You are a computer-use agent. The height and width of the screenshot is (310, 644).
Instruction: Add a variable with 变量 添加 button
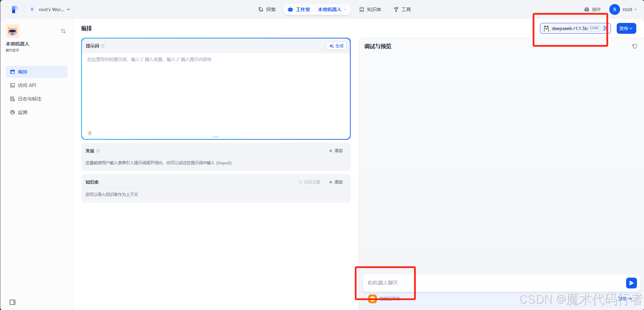click(336, 151)
